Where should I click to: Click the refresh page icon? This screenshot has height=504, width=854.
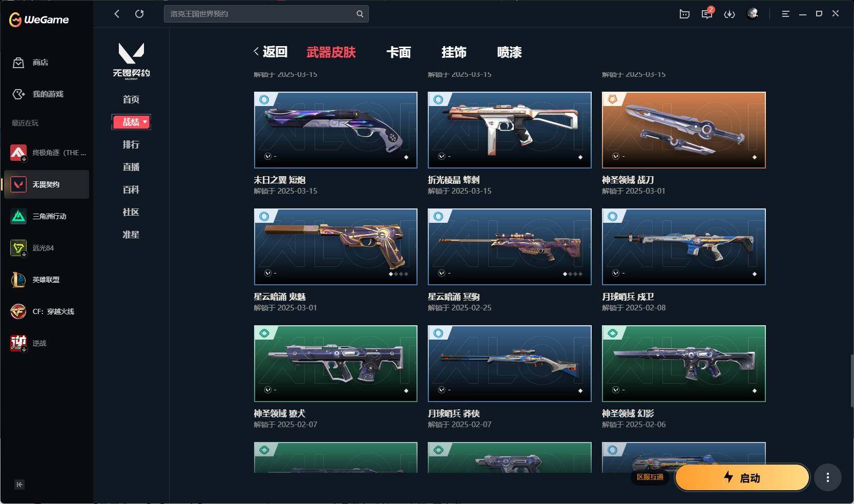pos(139,14)
